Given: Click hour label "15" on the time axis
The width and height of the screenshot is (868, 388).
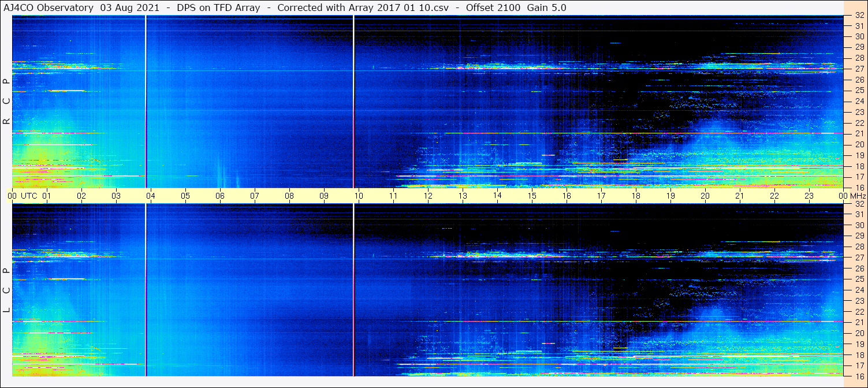Looking at the screenshot, I should tap(532, 196).
